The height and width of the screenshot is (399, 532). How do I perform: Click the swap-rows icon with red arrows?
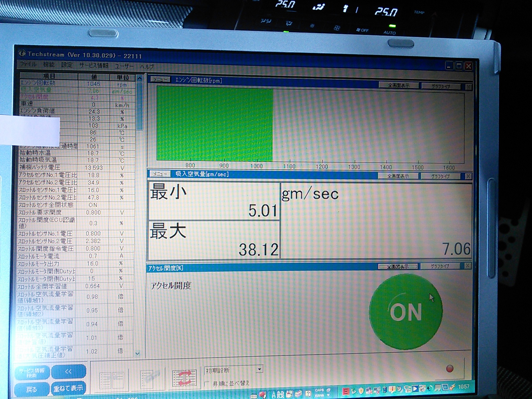(x=184, y=378)
